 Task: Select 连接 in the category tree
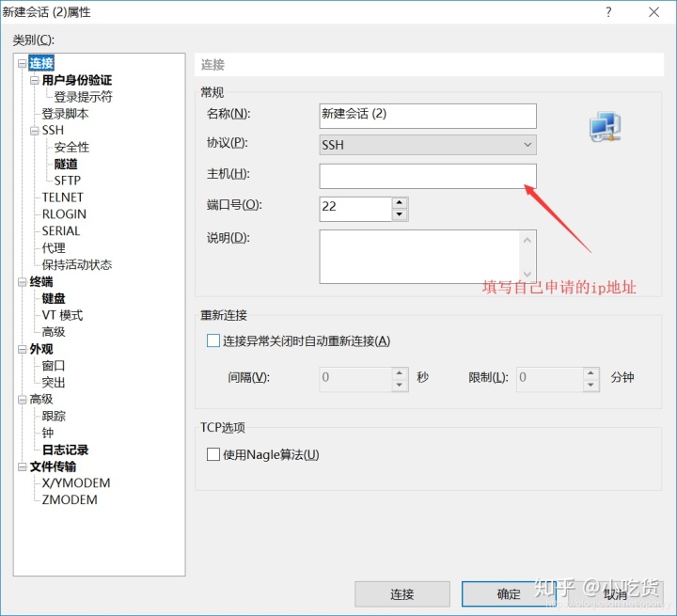(x=41, y=63)
